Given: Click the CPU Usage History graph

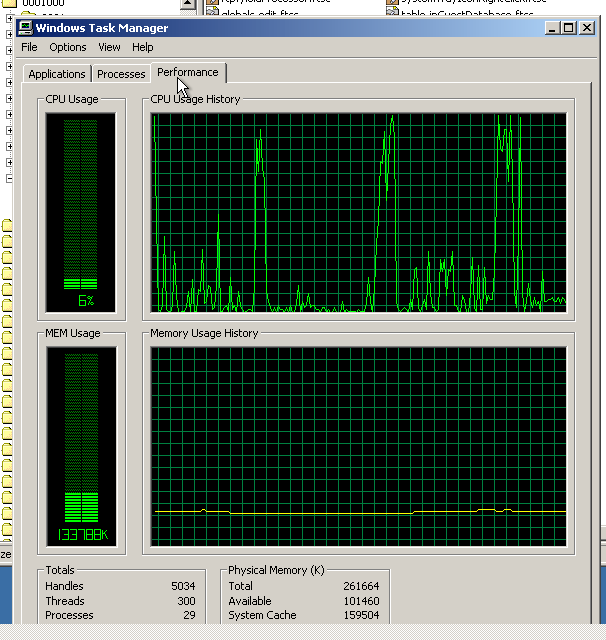Looking at the screenshot, I should coord(359,212).
